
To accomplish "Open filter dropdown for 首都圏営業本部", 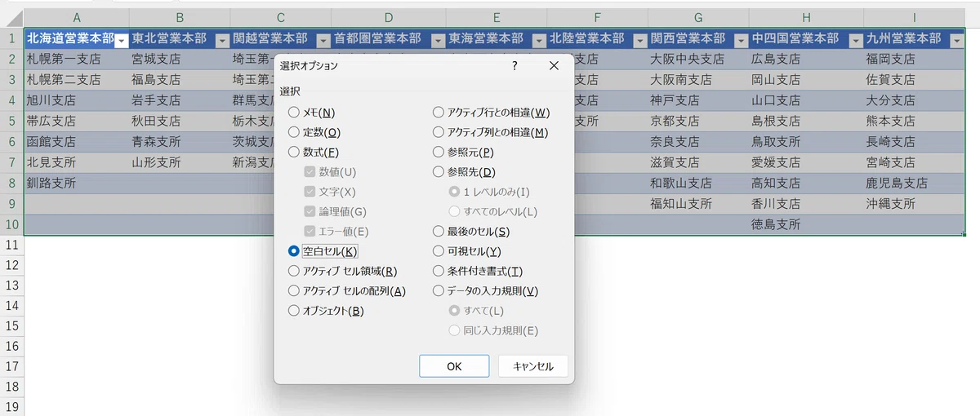I will pos(437,39).
